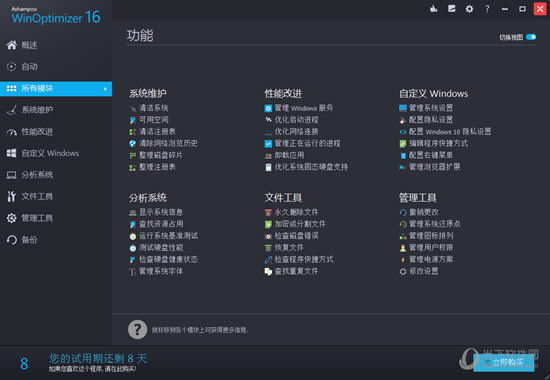Click 管理正在运行的进程 icon
This screenshot has height=380, width=550.
(x=268, y=144)
